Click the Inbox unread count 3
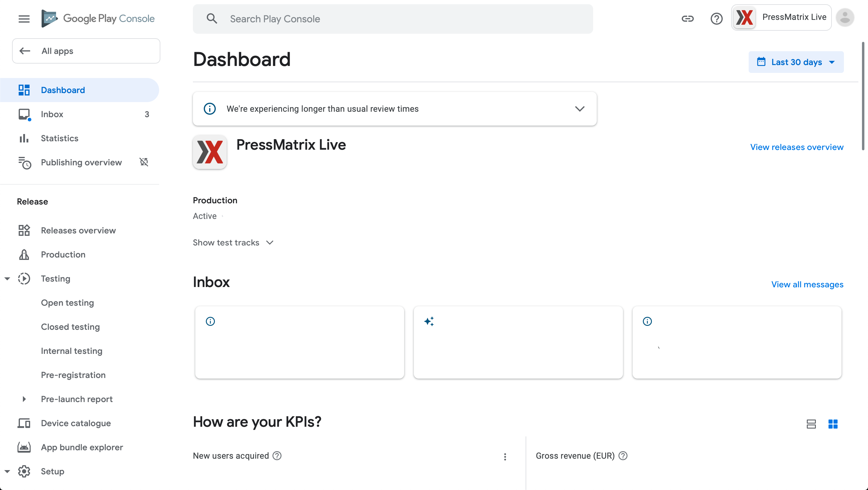Screen dimensions: 868x490 click(146, 114)
